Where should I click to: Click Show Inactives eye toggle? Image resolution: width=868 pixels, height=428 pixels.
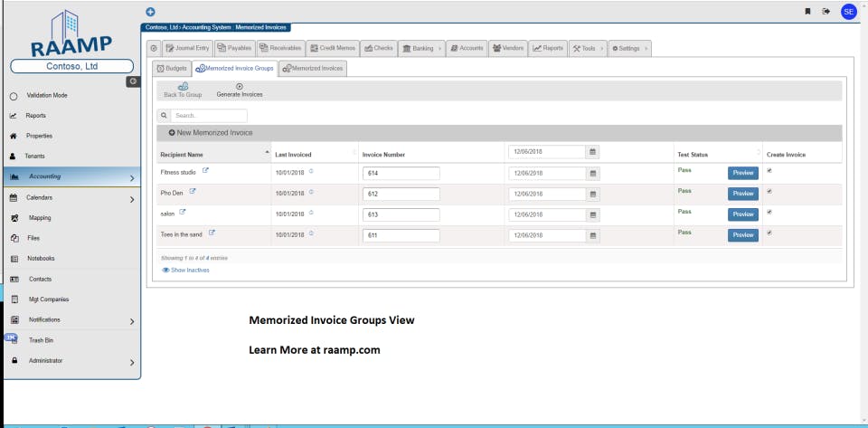[x=185, y=271]
